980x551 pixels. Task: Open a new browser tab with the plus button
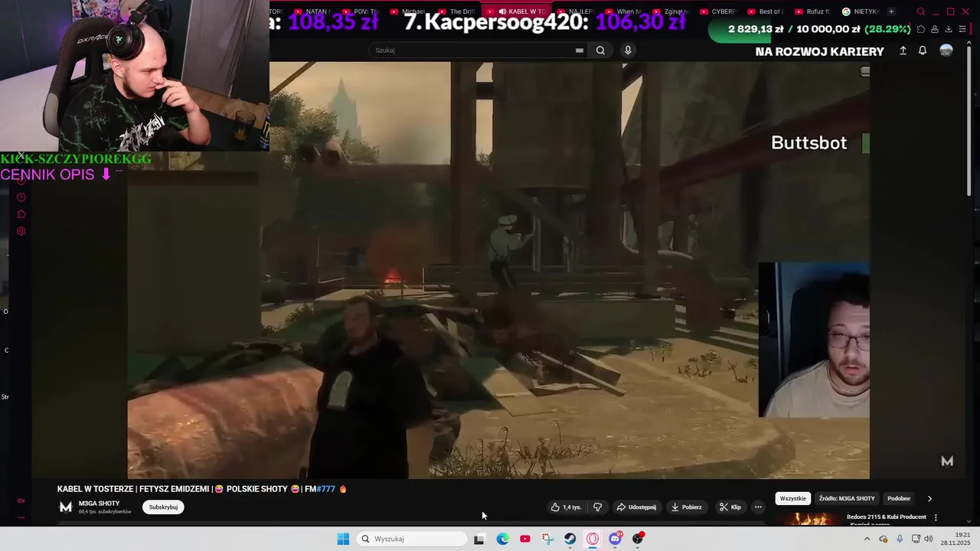[890, 11]
